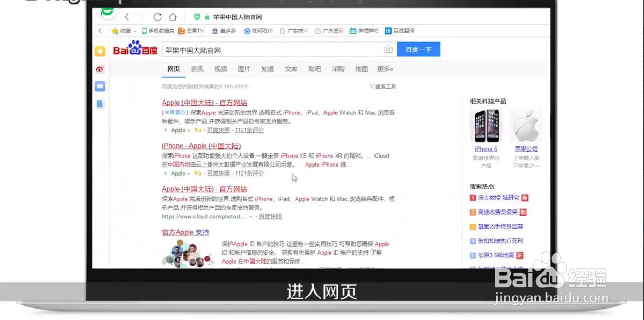Viewport: 644px width, 320px height.
Task: Open 搜索工具 filter options
Action: pos(383,87)
